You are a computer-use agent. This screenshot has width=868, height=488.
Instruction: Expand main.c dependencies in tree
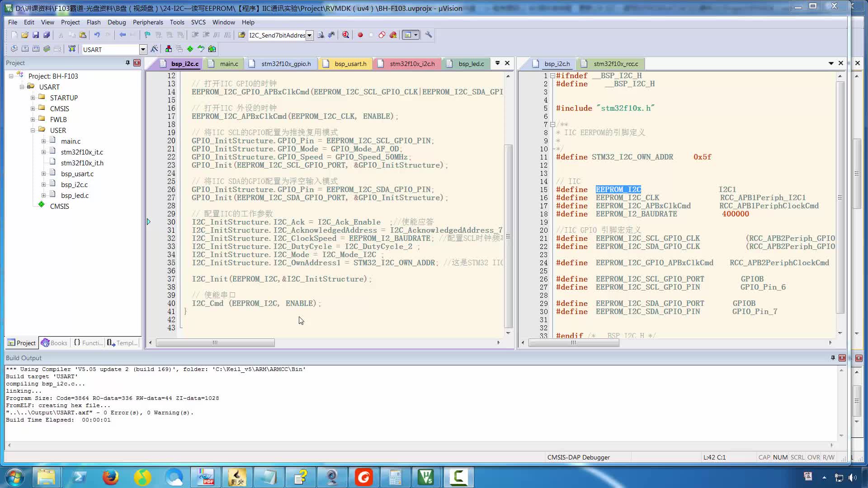click(43, 141)
